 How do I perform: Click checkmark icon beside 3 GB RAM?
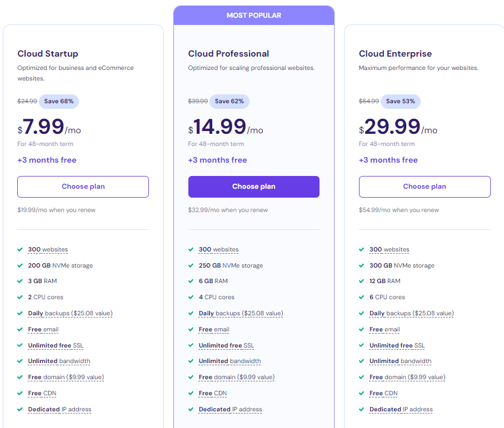20,281
